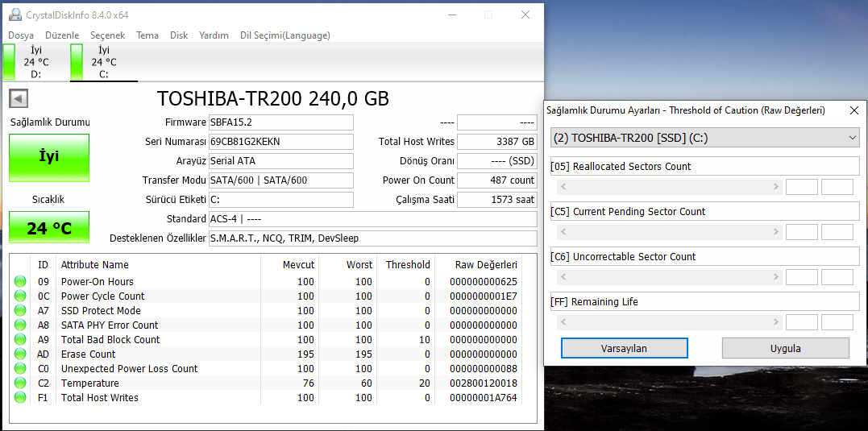Click the Varsayılan button
Screen dimensions: 868x431
tap(624, 348)
